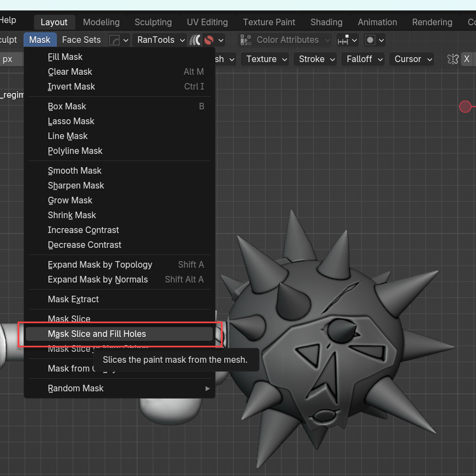Viewport: 476px width, 476px height.
Task: Open the RanTools dropdown
Action: [x=160, y=40]
